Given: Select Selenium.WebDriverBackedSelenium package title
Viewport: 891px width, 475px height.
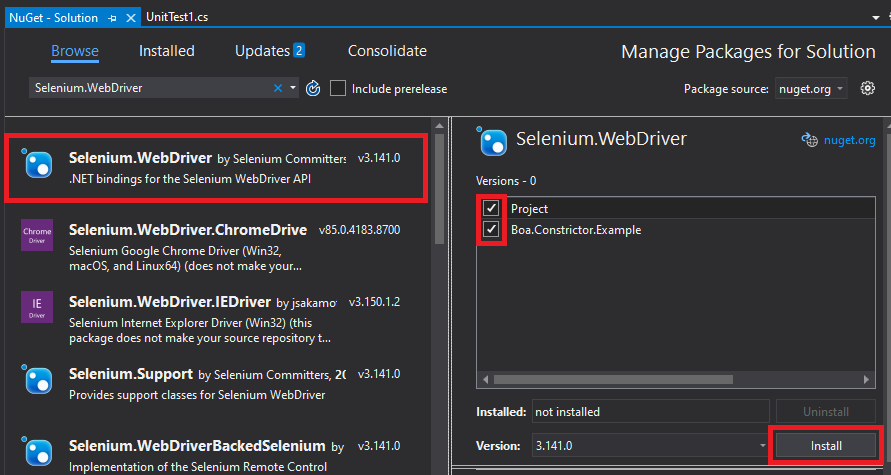Looking at the screenshot, I should point(197,446).
